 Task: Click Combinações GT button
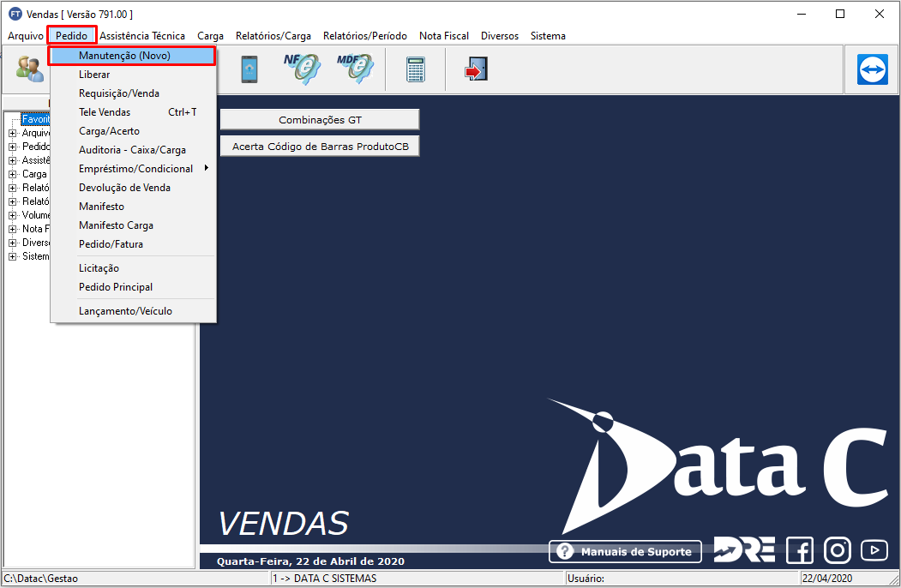tap(320, 119)
